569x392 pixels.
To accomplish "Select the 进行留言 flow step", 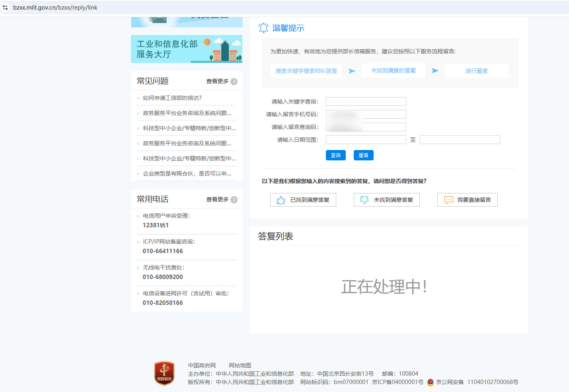I will click(476, 70).
